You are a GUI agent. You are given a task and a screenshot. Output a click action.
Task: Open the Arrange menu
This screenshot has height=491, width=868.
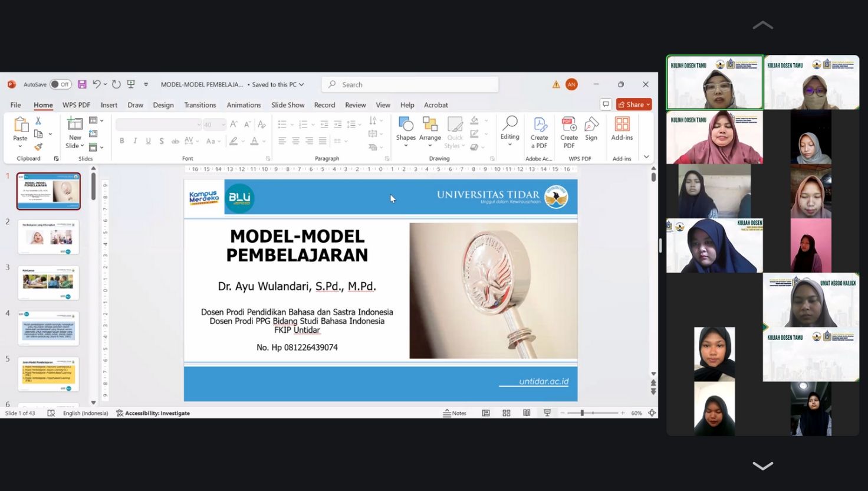[x=430, y=132]
